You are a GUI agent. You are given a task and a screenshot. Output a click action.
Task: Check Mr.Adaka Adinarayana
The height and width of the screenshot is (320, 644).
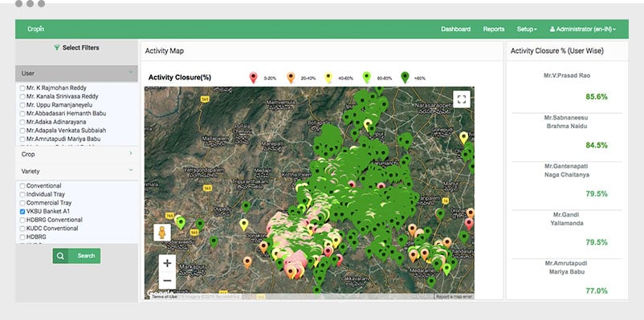(22, 122)
